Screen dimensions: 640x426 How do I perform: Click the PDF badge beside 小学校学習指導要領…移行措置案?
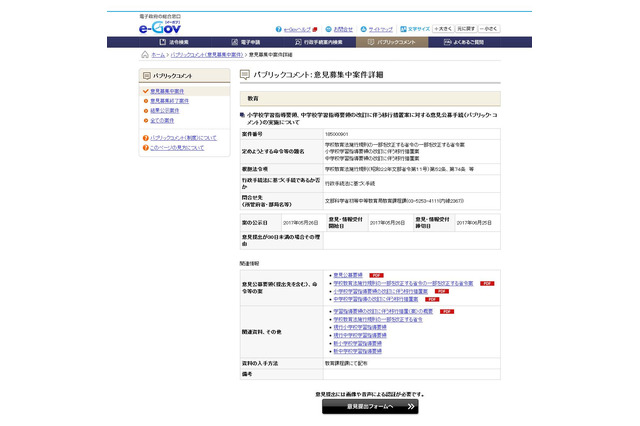pyautogui.click(x=442, y=291)
